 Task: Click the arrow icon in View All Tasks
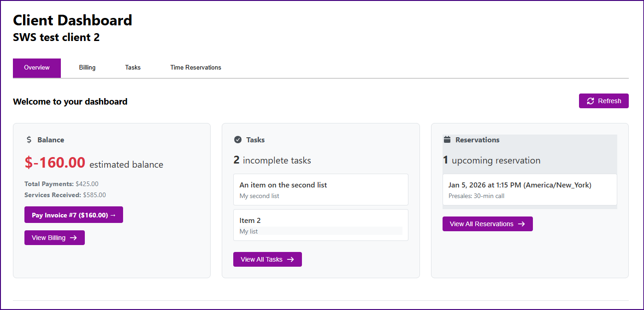pos(290,259)
